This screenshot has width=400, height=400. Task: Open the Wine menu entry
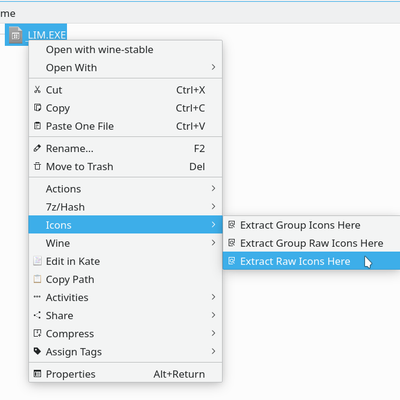point(125,243)
